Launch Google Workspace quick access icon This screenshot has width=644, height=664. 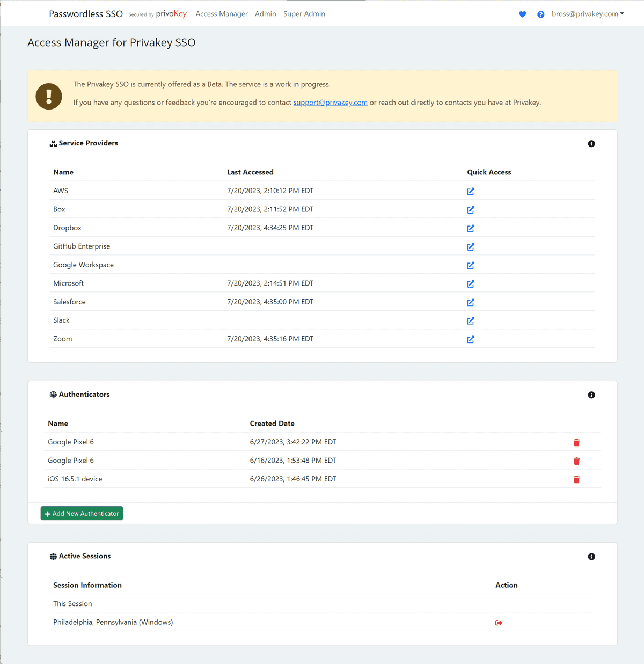(x=471, y=265)
